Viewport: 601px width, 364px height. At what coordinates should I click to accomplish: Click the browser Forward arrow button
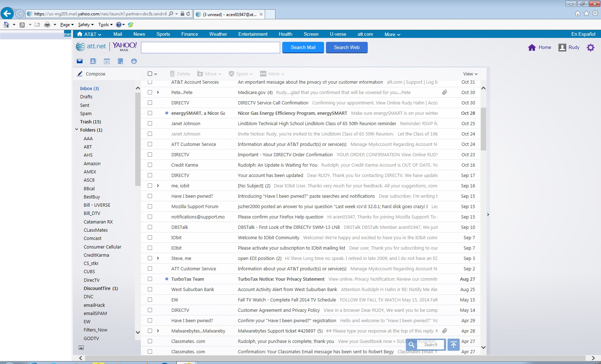20,14
